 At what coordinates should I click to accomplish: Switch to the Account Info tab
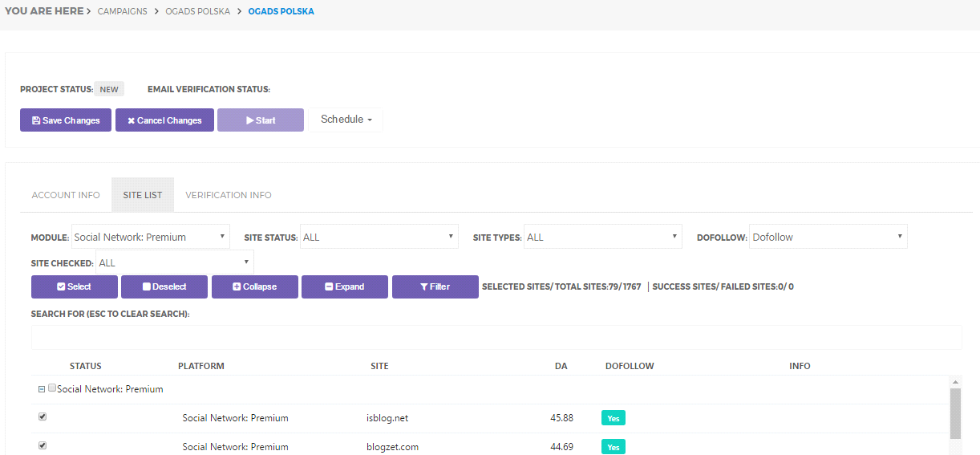[66, 195]
